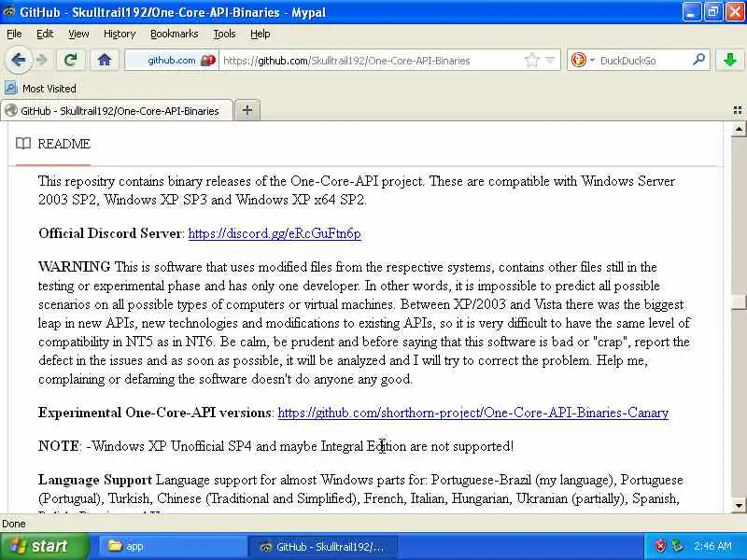Click the github.com site identity badge

pyautogui.click(x=172, y=61)
